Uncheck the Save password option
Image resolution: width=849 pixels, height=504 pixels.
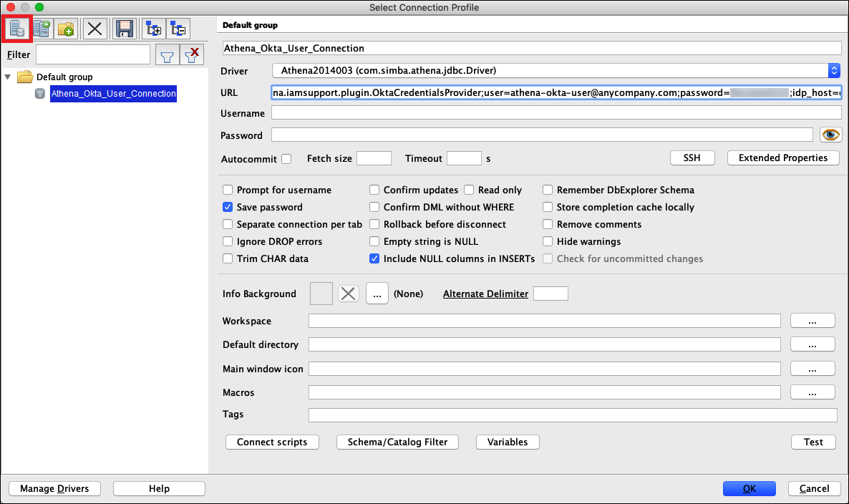(228, 207)
